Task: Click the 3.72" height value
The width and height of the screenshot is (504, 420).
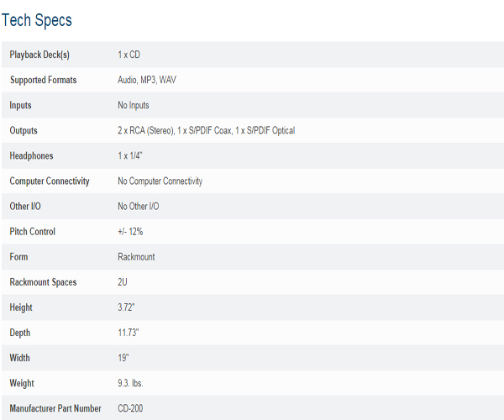Action: click(x=126, y=307)
